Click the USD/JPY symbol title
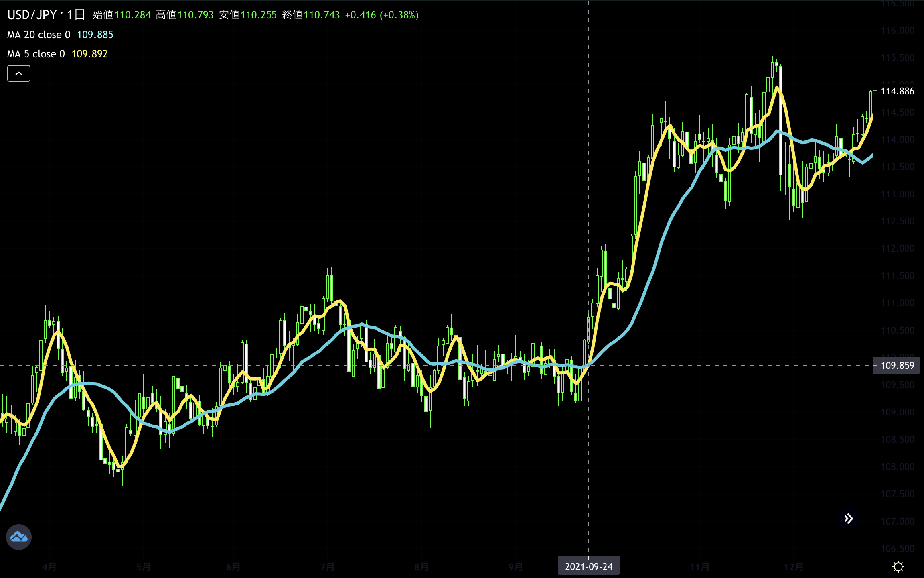The width and height of the screenshot is (924, 578). pos(32,15)
